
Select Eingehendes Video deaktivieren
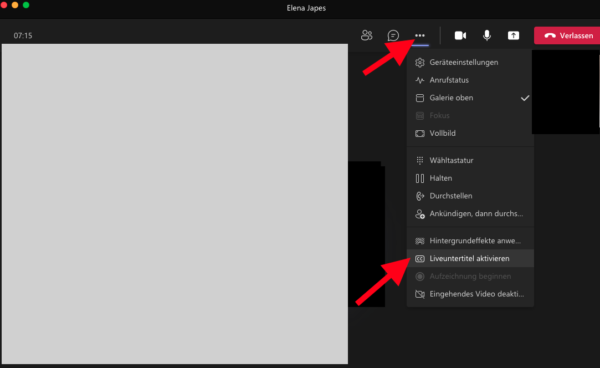(470, 294)
